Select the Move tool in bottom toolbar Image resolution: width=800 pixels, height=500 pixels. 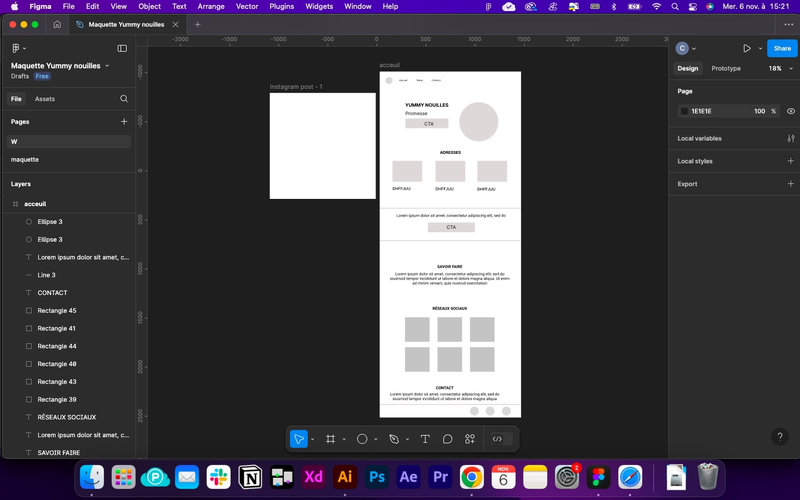click(x=298, y=439)
